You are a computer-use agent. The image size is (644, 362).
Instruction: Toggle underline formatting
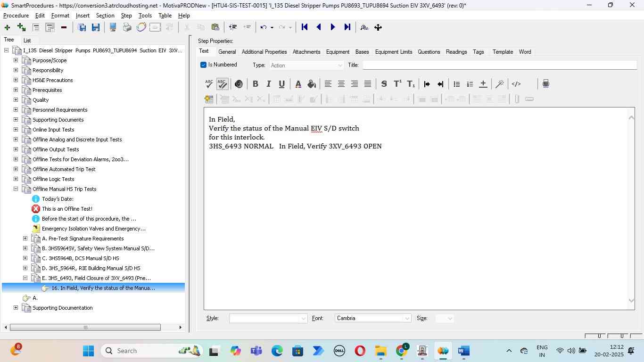pyautogui.click(x=281, y=84)
